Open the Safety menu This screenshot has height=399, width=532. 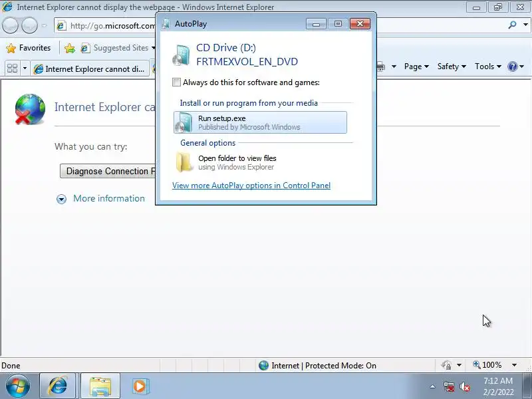pyautogui.click(x=452, y=66)
